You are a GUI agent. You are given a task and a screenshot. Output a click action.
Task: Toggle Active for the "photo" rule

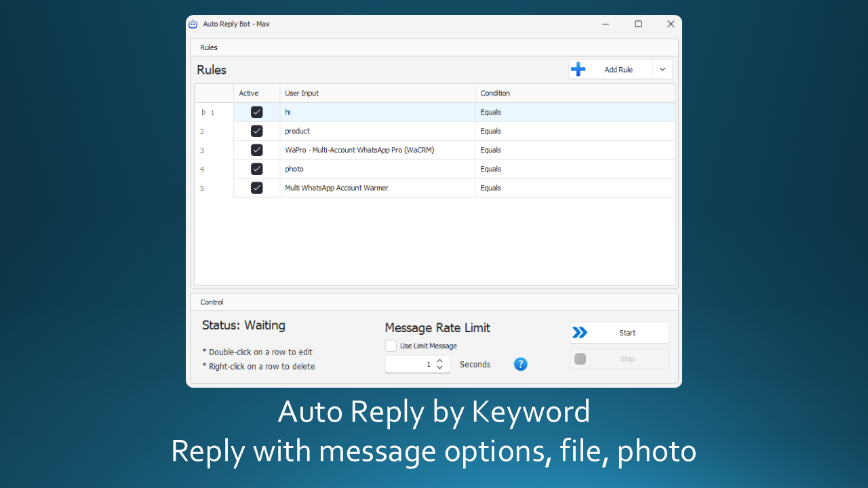point(256,169)
